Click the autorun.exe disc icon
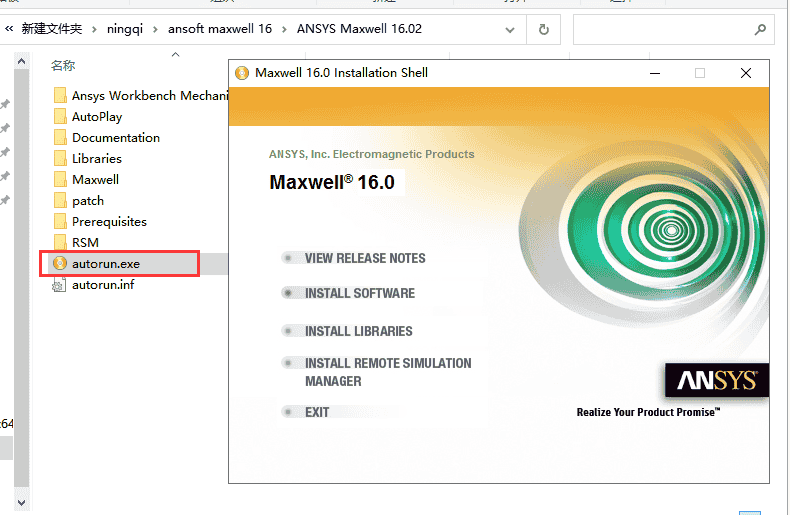 point(60,263)
